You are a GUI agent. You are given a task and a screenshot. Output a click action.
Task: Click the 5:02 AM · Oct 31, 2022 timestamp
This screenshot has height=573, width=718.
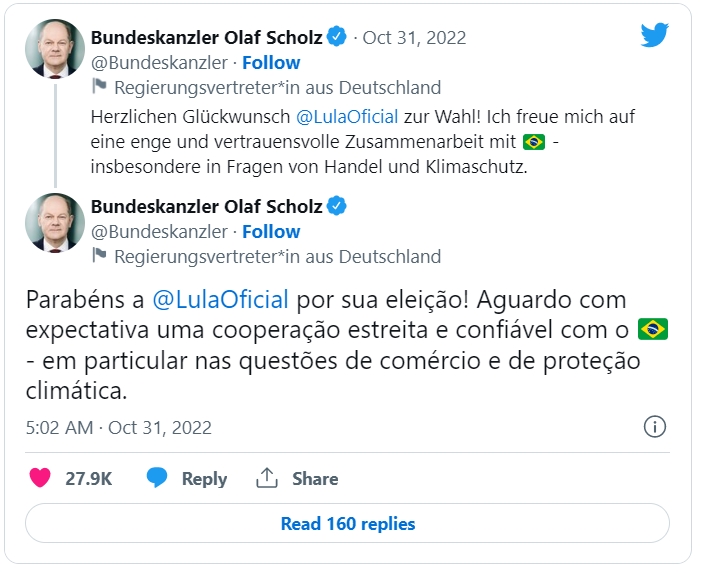coord(119,427)
